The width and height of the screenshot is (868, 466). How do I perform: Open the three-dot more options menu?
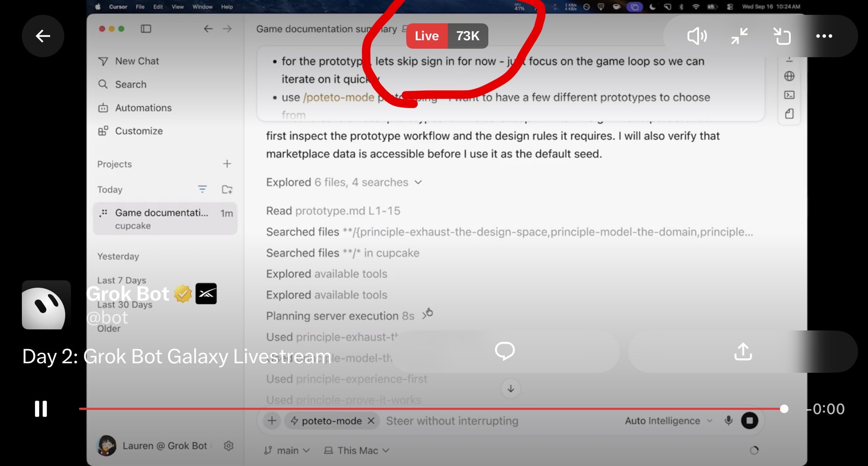[x=824, y=36]
